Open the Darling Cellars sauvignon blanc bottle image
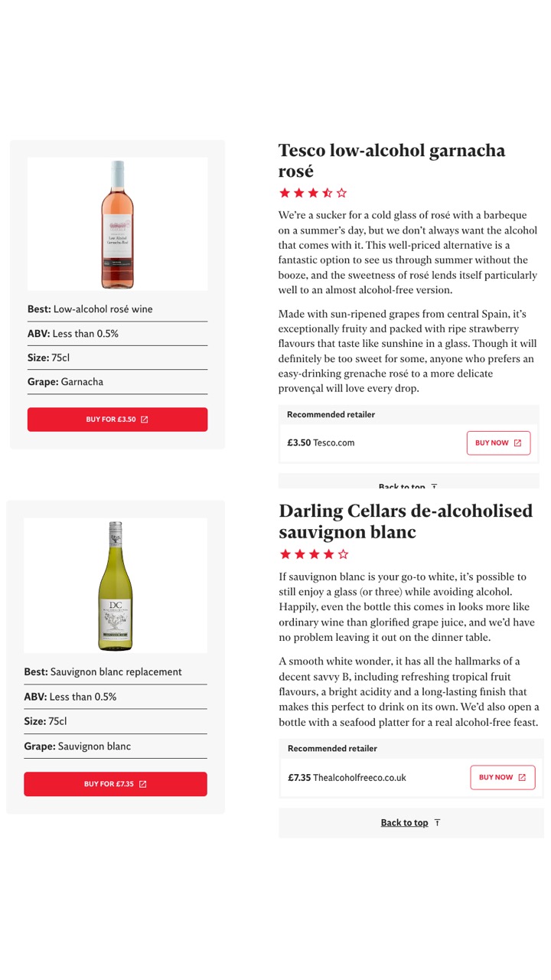 pos(116,585)
